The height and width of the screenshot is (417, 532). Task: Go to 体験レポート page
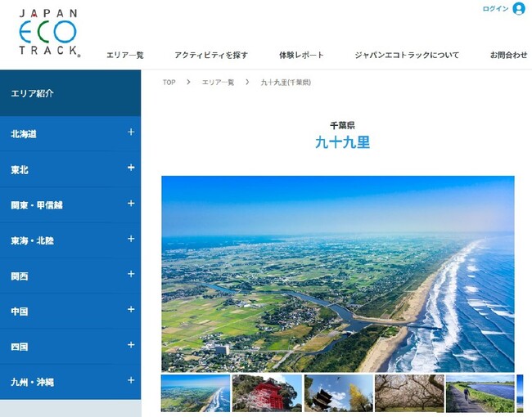(x=301, y=56)
